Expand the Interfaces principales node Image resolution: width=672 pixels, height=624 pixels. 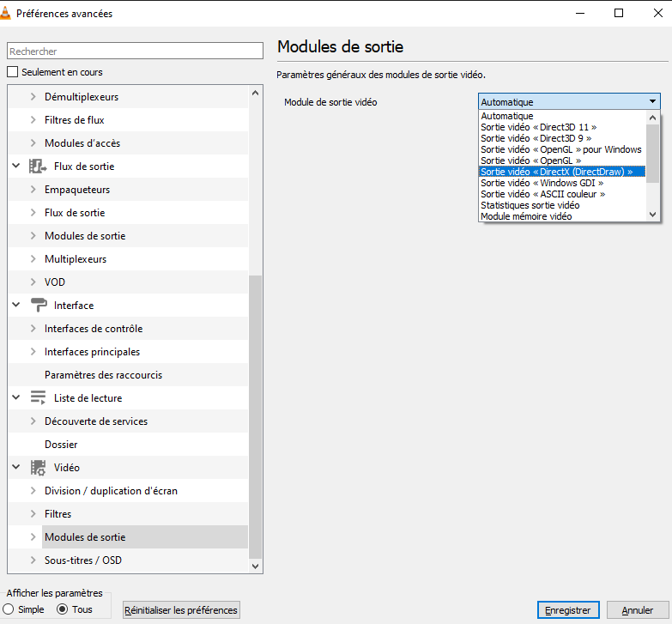[33, 351]
